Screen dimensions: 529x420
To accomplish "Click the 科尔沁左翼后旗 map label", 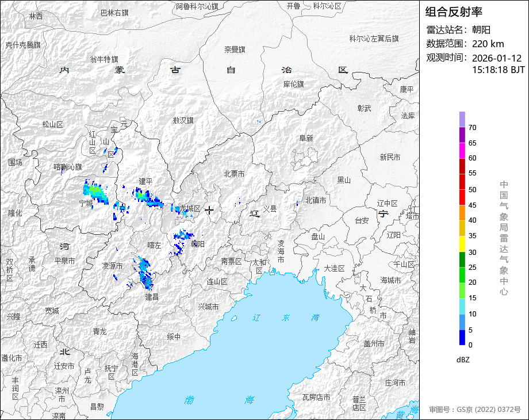I will [x=374, y=39].
